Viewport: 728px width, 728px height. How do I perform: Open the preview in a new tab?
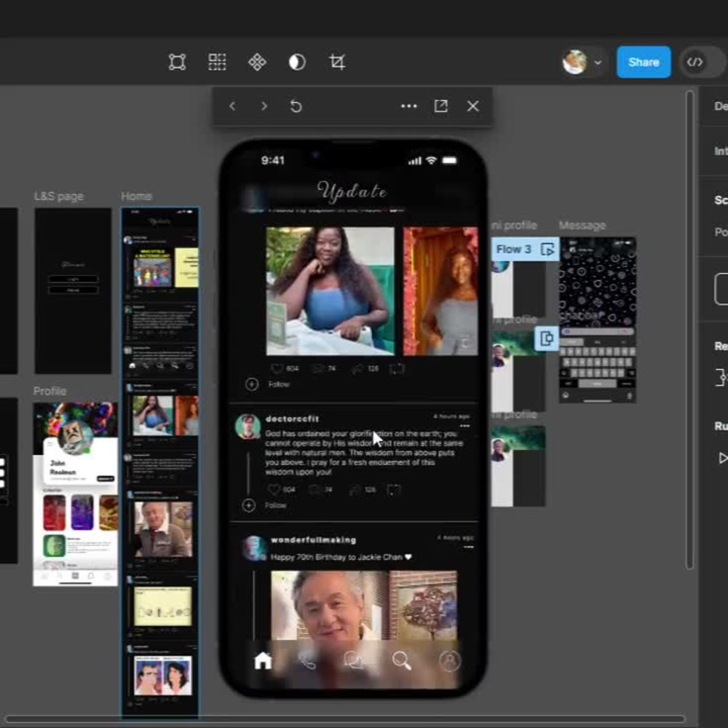pyautogui.click(x=440, y=106)
